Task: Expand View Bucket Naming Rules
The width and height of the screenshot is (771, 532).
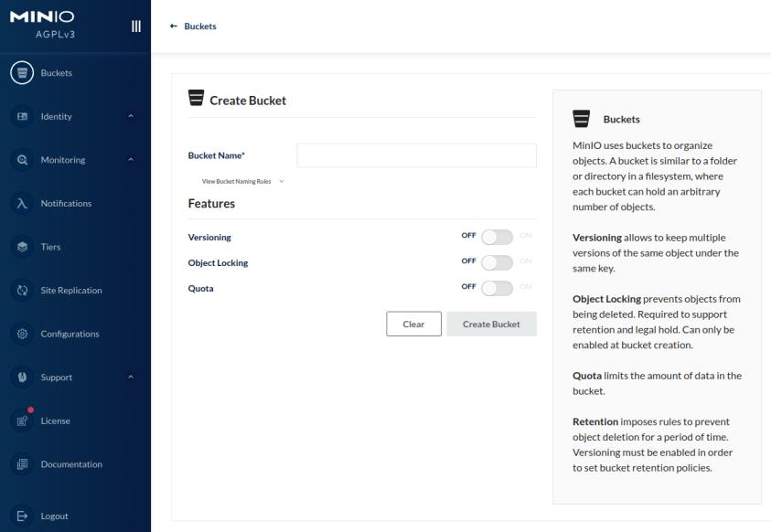Action: click(x=242, y=181)
